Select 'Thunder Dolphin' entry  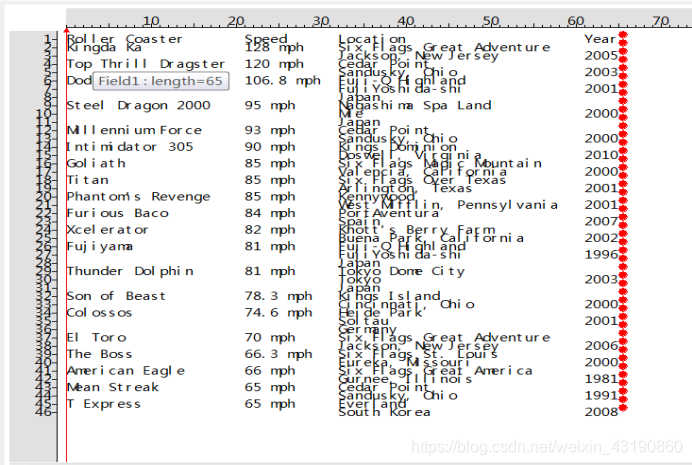click(130, 271)
